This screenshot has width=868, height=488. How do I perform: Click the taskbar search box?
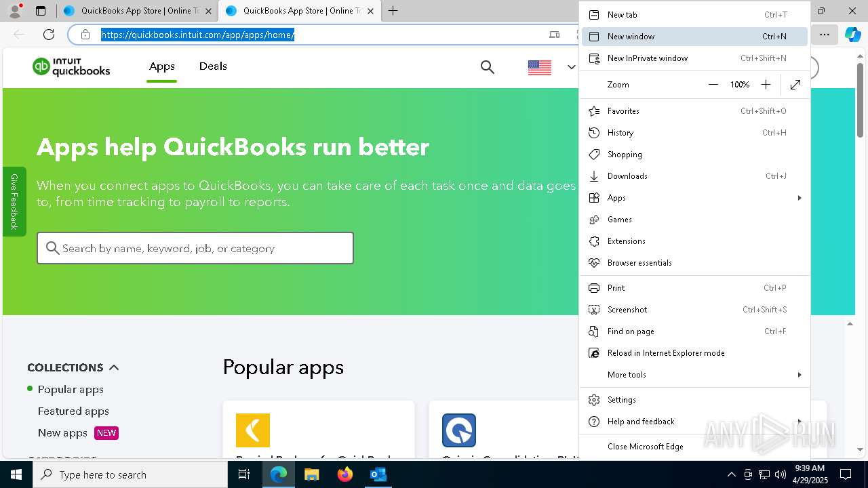point(130,474)
